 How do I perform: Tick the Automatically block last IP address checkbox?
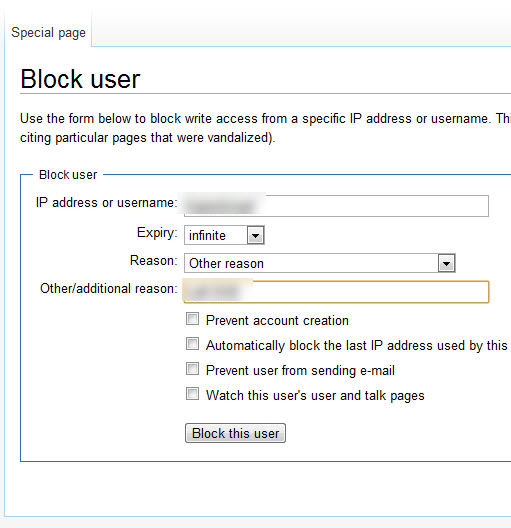(x=192, y=344)
